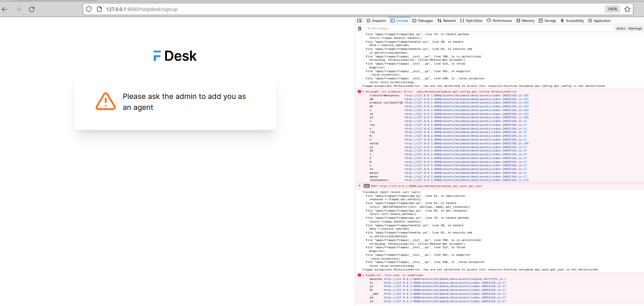Open source link for Ii frame

pos(445,283)
